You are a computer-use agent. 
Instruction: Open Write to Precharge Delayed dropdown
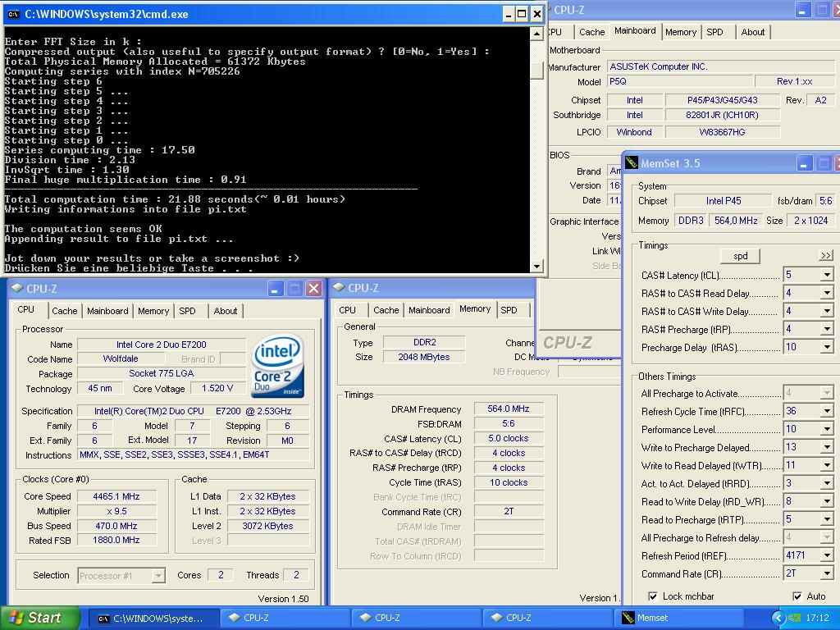pyautogui.click(x=827, y=447)
